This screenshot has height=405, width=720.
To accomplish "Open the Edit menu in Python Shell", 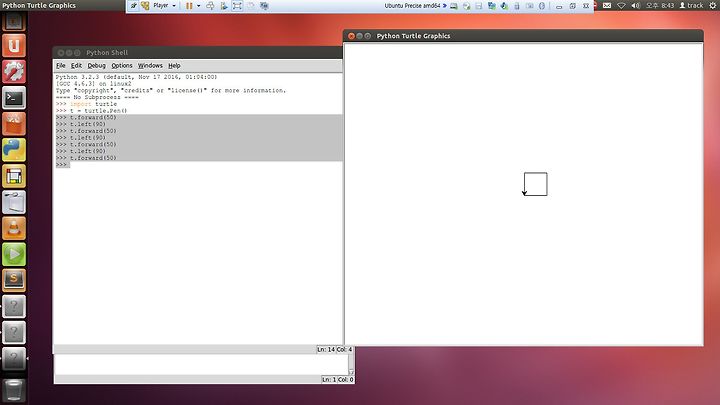I will (76, 66).
